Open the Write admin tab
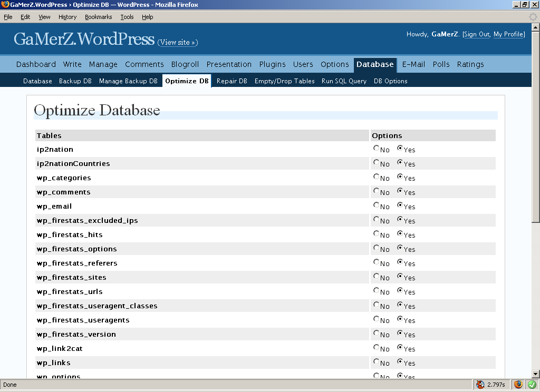The width and height of the screenshot is (540, 392). (x=72, y=64)
